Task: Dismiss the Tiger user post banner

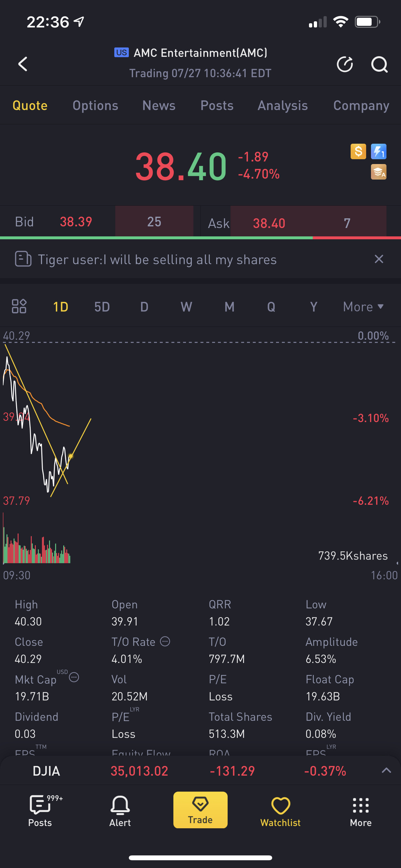Action: coord(379,259)
